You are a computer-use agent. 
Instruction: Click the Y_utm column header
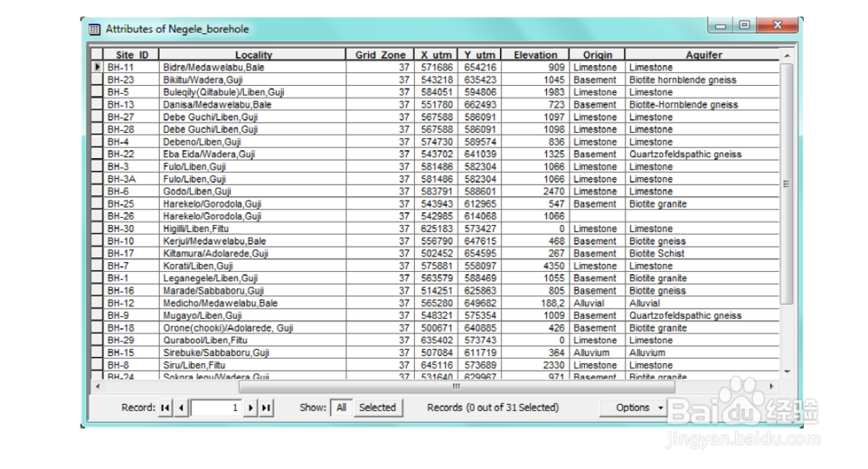tap(479, 55)
